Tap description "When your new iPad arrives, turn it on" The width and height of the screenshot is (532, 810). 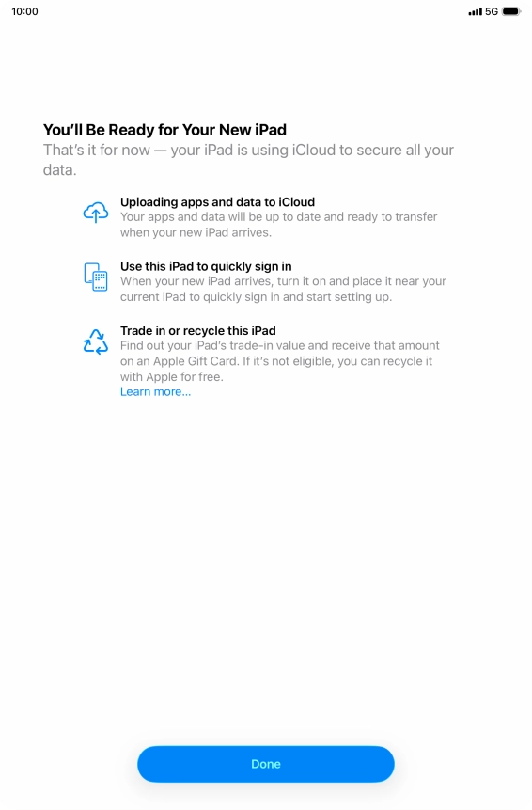coord(283,290)
